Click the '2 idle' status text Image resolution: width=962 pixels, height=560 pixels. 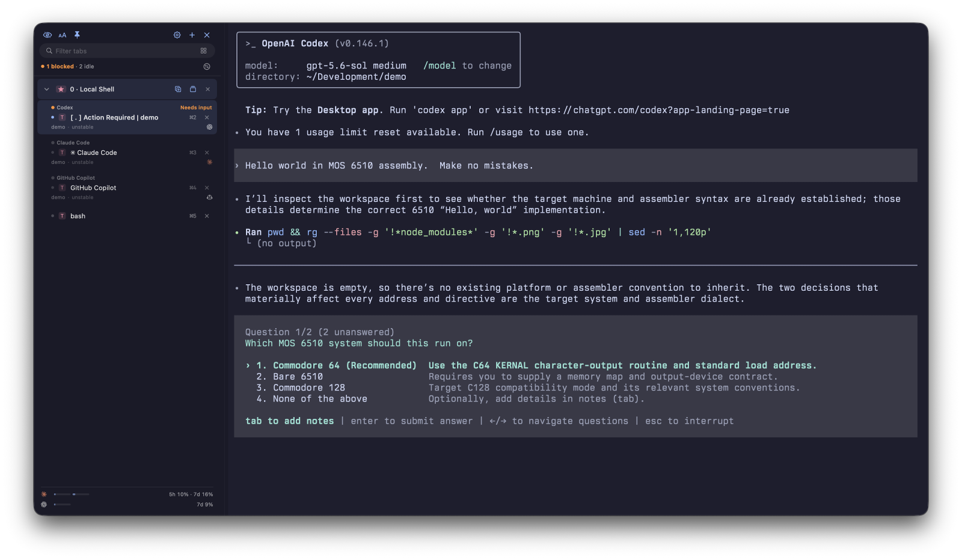pos(87,67)
